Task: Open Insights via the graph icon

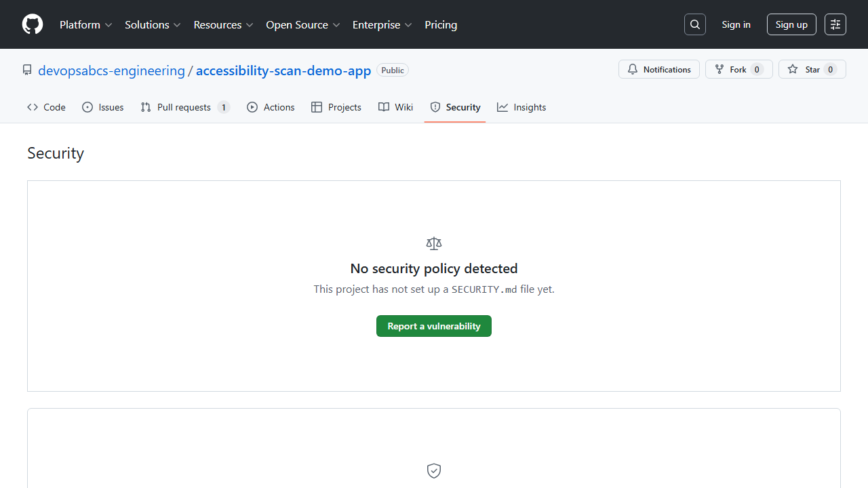Action: [x=502, y=107]
